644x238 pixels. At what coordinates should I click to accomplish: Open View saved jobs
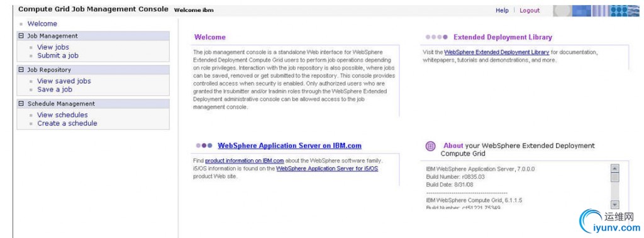click(x=64, y=81)
